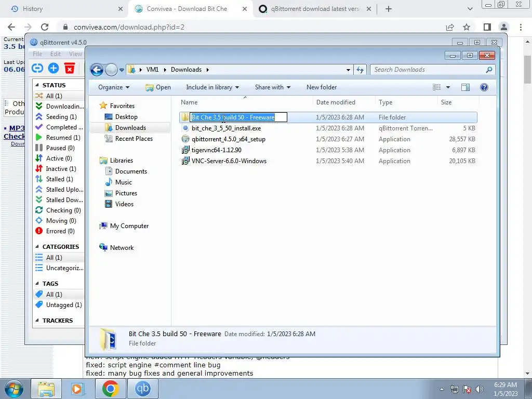Select the tigervnc64-1.12.90 installer icon
The width and height of the screenshot is (532, 399).
[x=185, y=150]
